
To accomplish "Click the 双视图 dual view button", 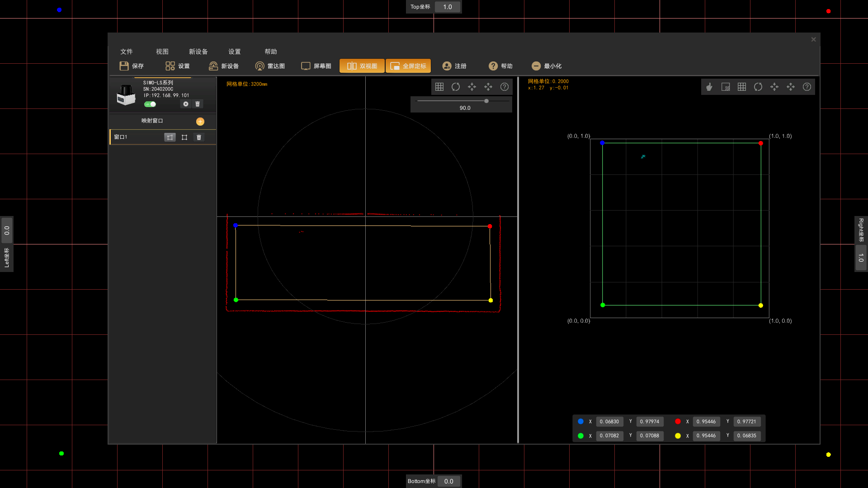I will pyautogui.click(x=362, y=66).
